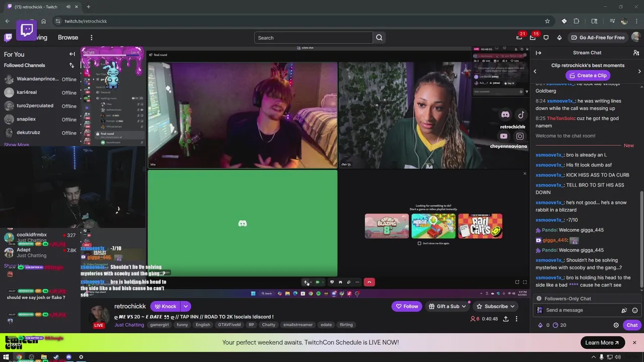Open the emote picker in message box
644x362 pixels.
tap(635, 310)
